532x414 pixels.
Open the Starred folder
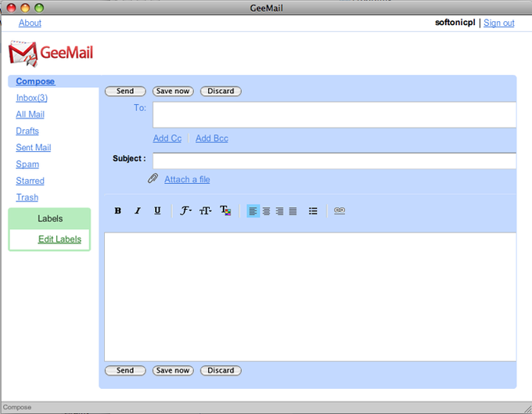click(30, 181)
